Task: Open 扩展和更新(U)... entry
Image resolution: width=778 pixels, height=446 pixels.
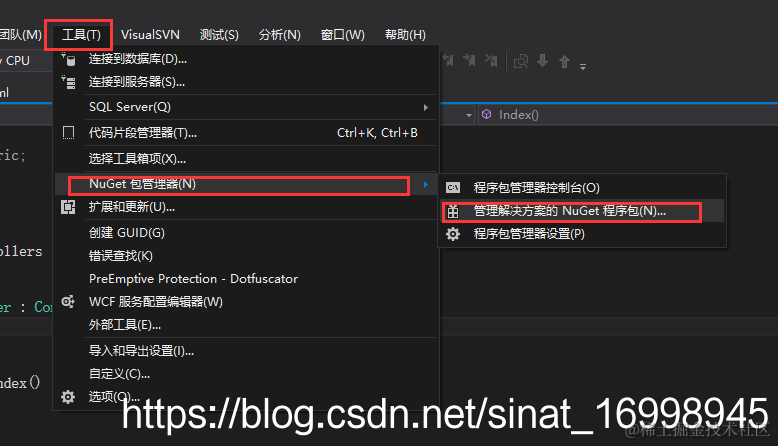Action: (x=246, y=207)
